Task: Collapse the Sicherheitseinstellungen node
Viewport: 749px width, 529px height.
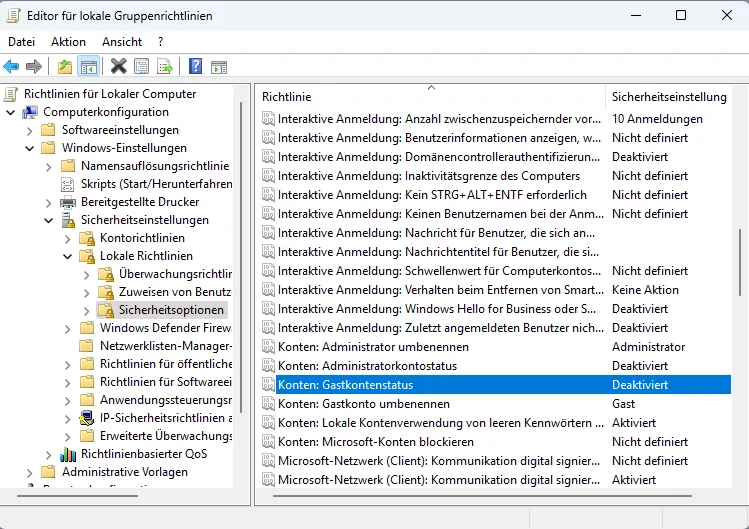Action: (49, 221)
